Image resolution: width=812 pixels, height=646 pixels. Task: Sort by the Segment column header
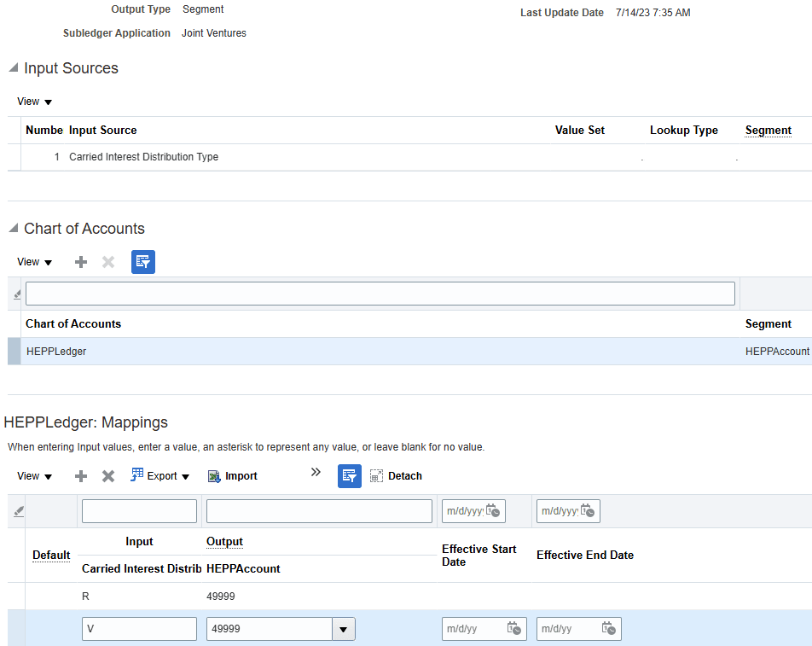[x=768, y=130]
